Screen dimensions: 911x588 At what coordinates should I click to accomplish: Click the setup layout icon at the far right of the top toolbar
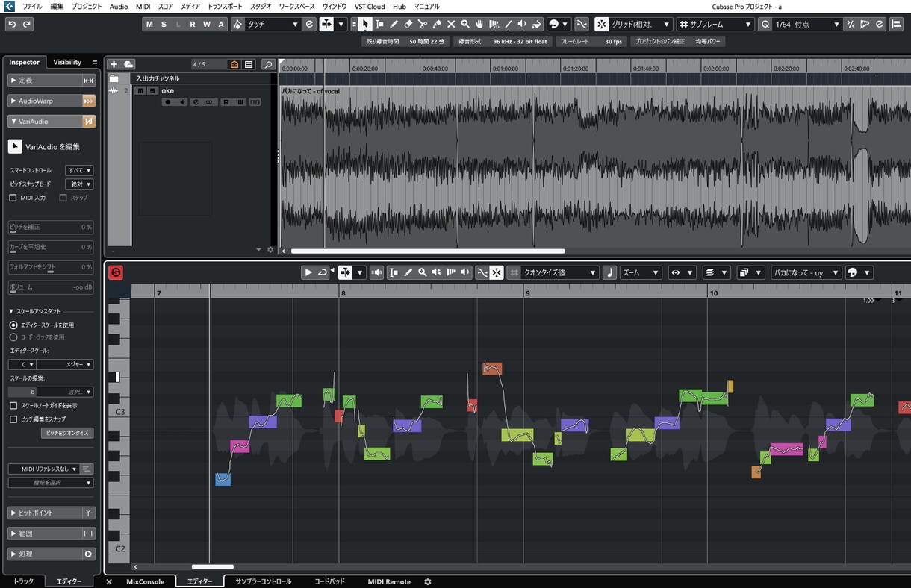click(897, 25)
